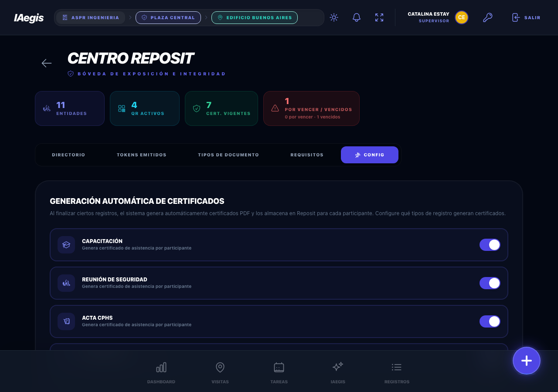Click the '0 por vencer · 1 vencidos' text
Screen dimensions: 558x392
[313, 117]
